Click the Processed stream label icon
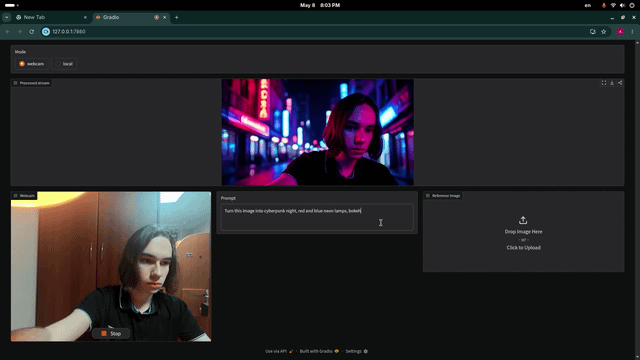Screen dimensions: 640x360 point(16,83)
